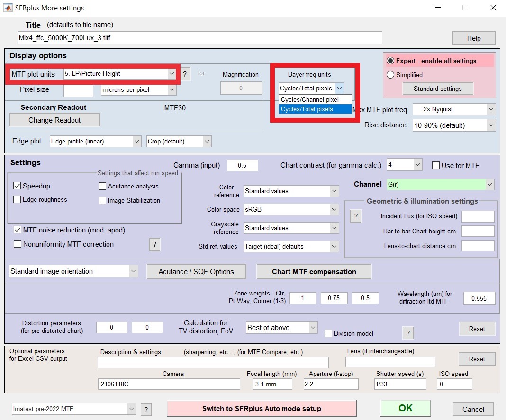506x420 pixels.
Task: Click the question mark in Geometric & illumination settings
Action: 356,216
